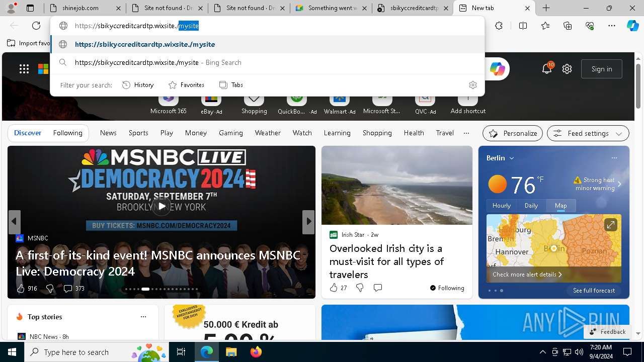Open the browser profile icon

pos(12,8)
